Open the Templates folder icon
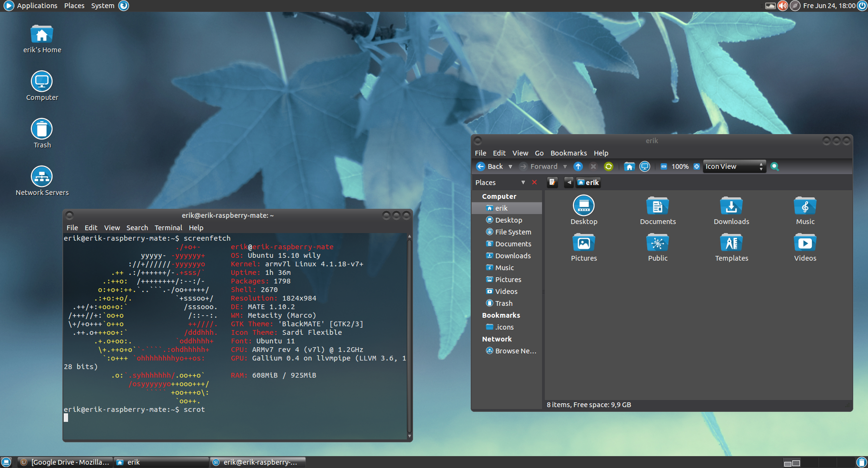 click(x=731, y=247)
